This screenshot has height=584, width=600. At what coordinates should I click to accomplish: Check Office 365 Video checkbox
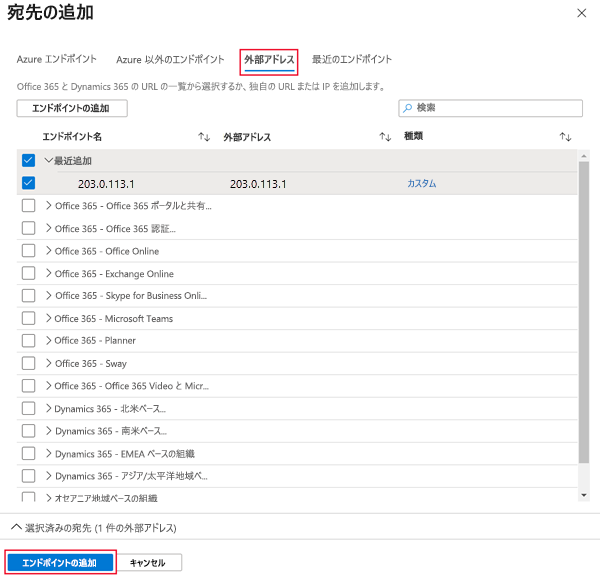(x=28, y=385)
